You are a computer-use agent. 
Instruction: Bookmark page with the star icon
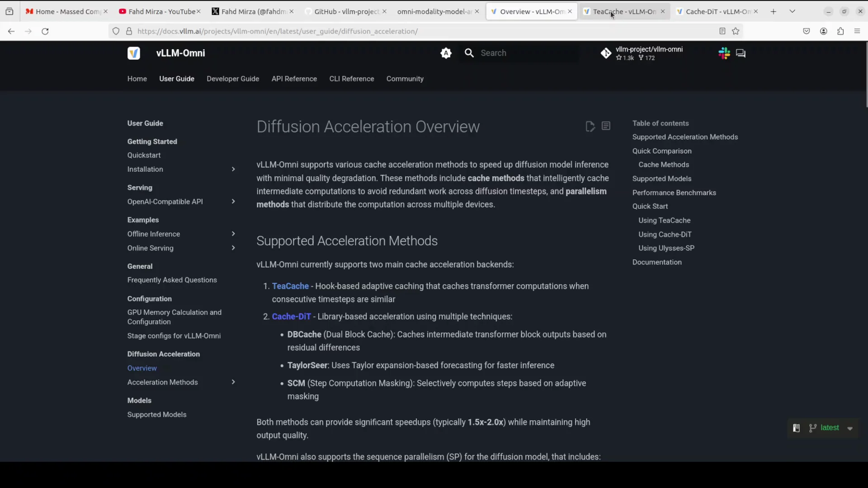point(736,31)
